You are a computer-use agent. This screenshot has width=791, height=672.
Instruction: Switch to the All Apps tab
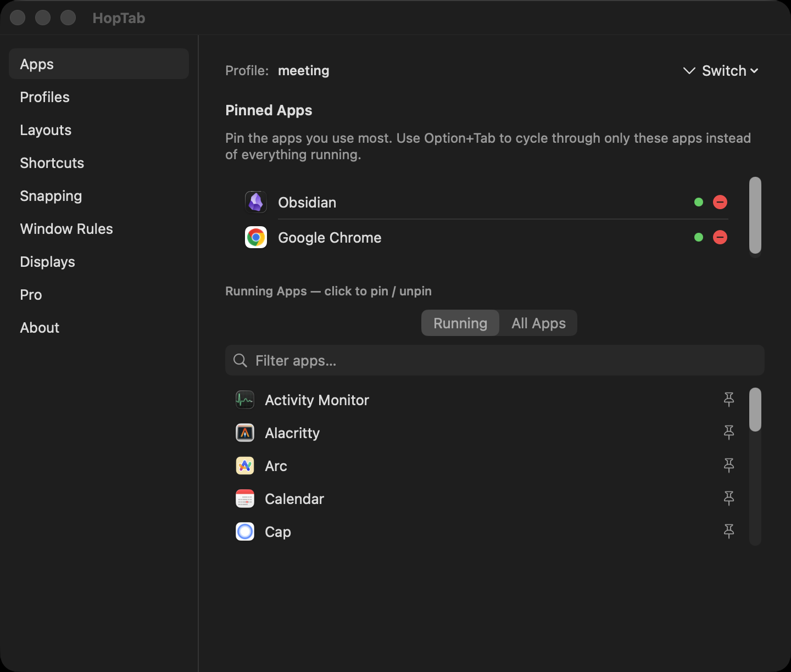click(538, 323)
